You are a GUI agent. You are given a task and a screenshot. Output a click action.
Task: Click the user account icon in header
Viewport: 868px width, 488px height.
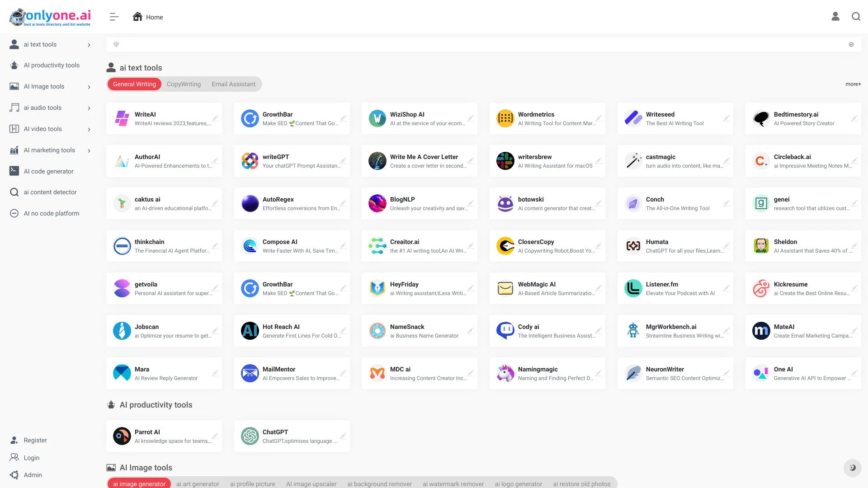tap(835, 17)
